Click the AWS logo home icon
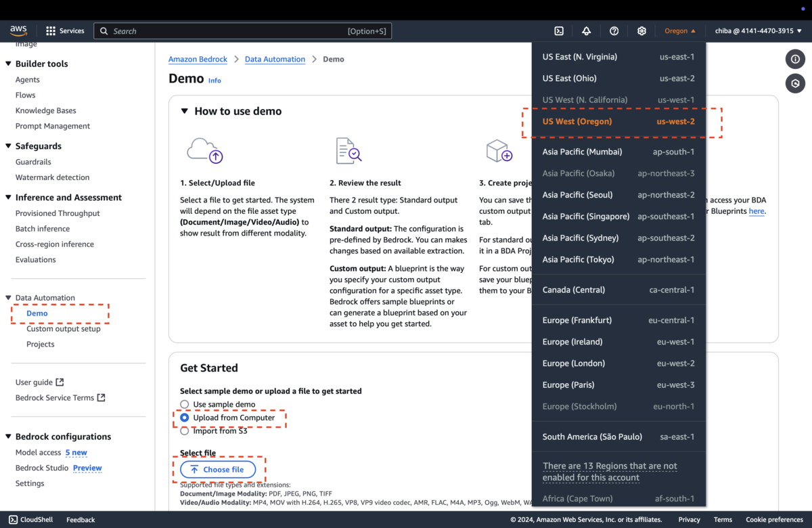812x528 pixels. (18, 30)
